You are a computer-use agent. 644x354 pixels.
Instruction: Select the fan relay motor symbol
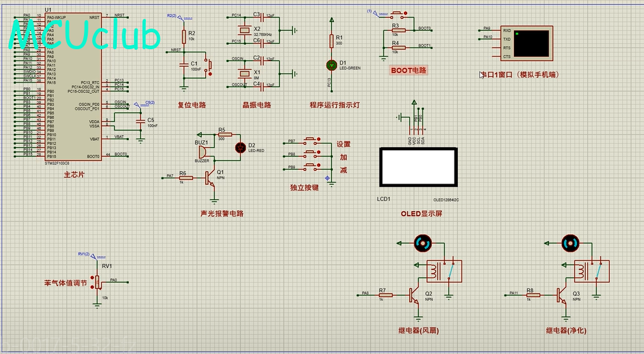point(422,244)
